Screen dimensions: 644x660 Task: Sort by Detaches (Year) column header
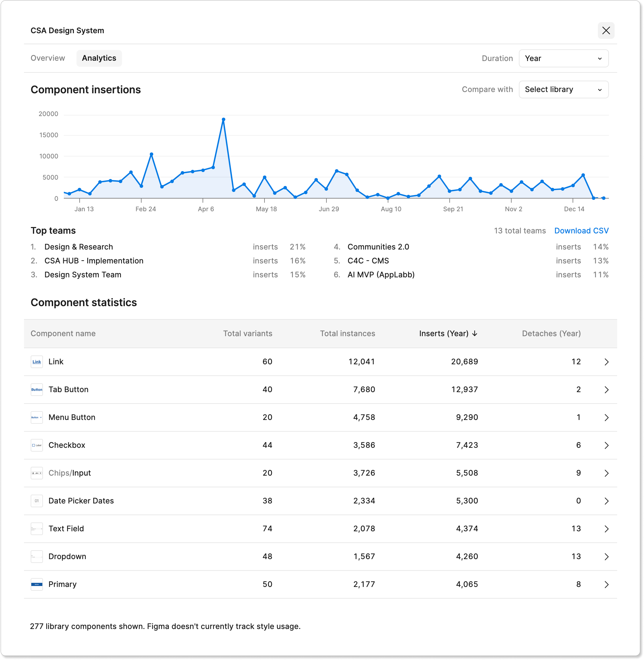551,333
